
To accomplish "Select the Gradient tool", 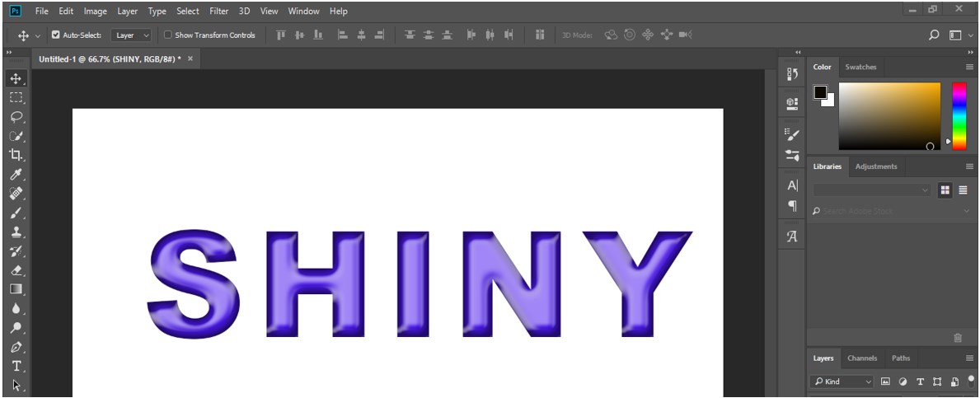I will 16,289.
